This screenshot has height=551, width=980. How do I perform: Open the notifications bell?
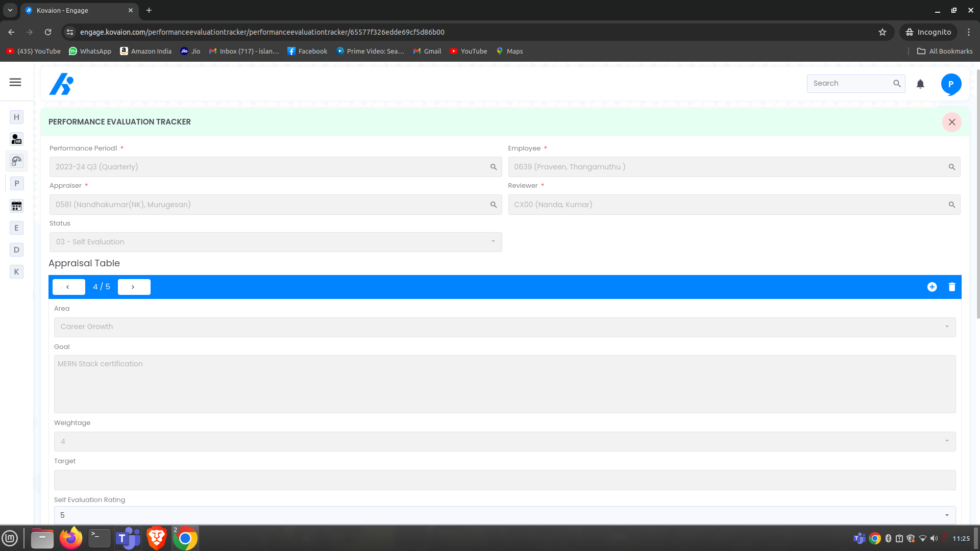click(920, 84)
